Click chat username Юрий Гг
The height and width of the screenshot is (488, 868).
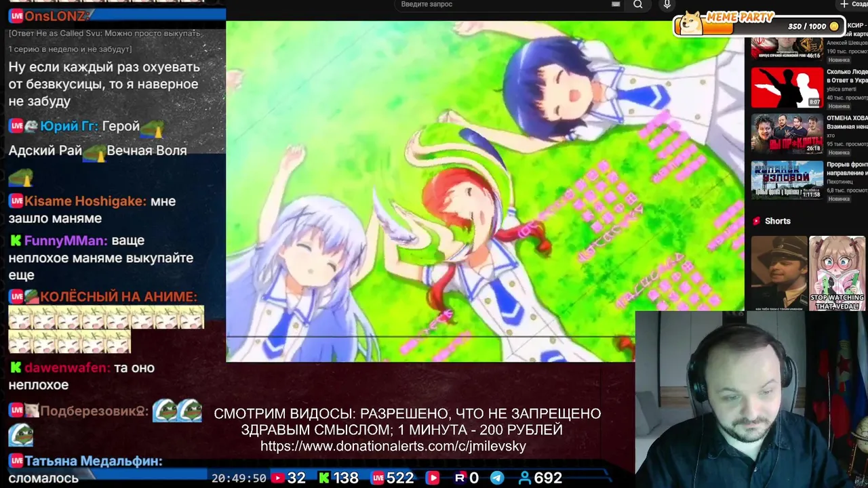tap(69, 126)
